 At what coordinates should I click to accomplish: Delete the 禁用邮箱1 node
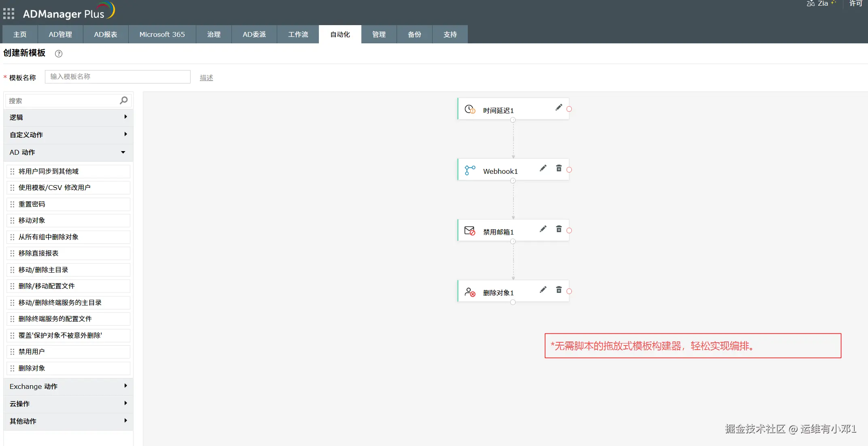coord(559,229)
